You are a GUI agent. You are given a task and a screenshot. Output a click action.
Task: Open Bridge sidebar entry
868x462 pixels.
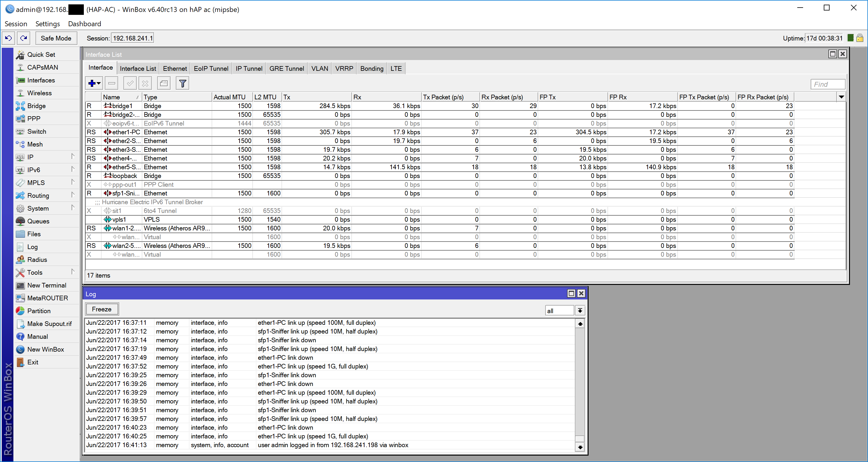pos(47,106)
